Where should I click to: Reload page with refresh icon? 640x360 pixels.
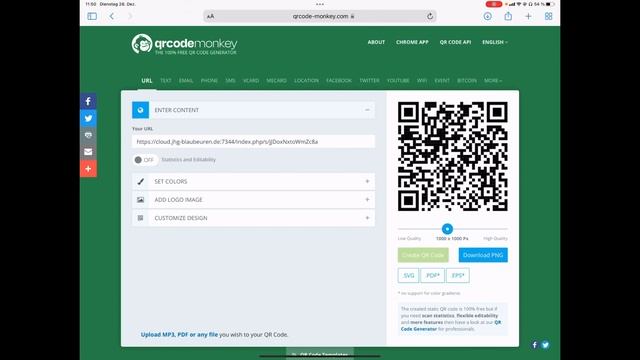[x=430, y=16]
